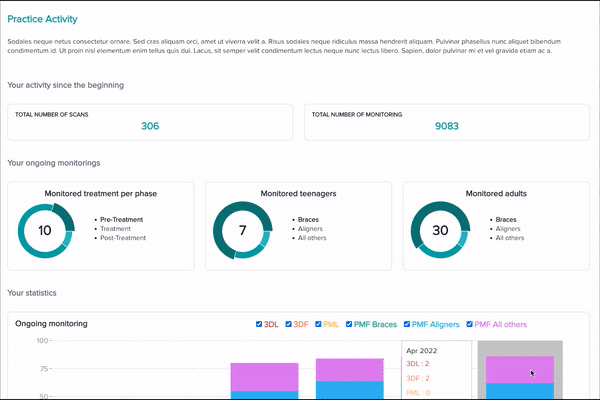The width and height of the screenshot is (600, 400).
Task: Click Braces under Monitored teenagers
Action: (x=308, y=220)
